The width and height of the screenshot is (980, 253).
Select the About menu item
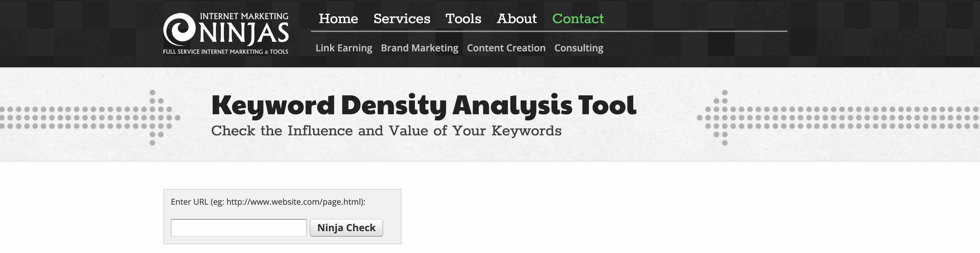[517, 19]
